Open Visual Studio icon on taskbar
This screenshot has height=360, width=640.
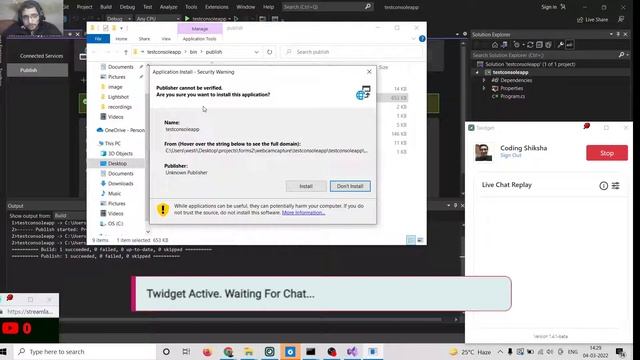coord(352,352)
